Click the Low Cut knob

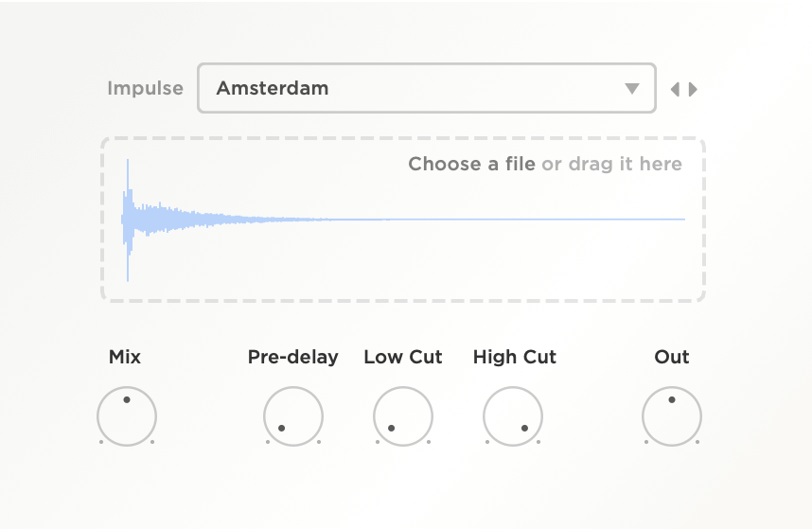pos(403,416)
